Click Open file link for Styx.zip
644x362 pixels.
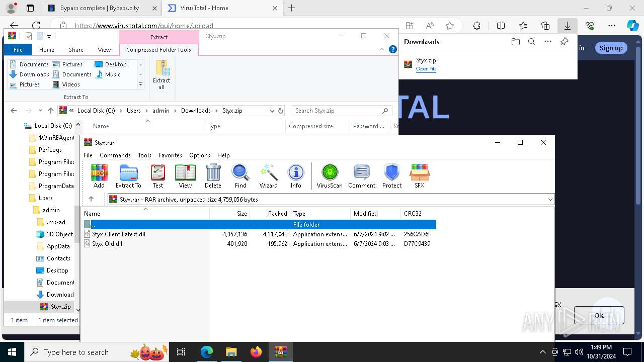(x=426, y=69)
